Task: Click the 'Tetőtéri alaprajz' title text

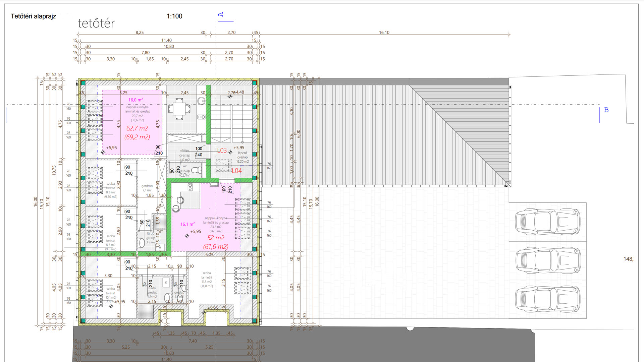Action: (33, 16)
